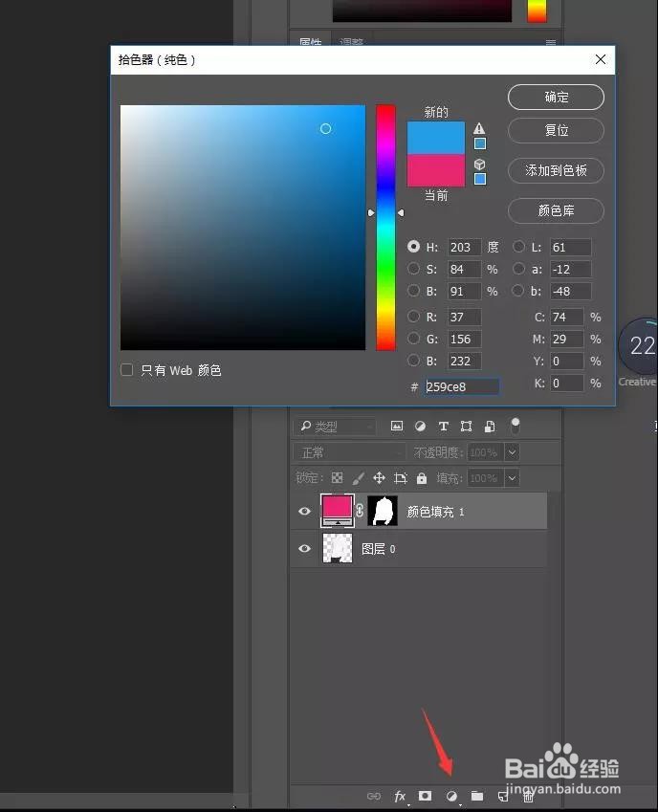Click the create new layer icon

point(503,796)
